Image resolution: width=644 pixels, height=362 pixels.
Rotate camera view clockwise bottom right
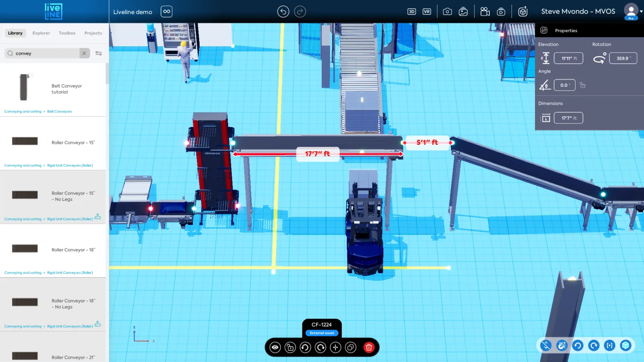tap(594, 345)
